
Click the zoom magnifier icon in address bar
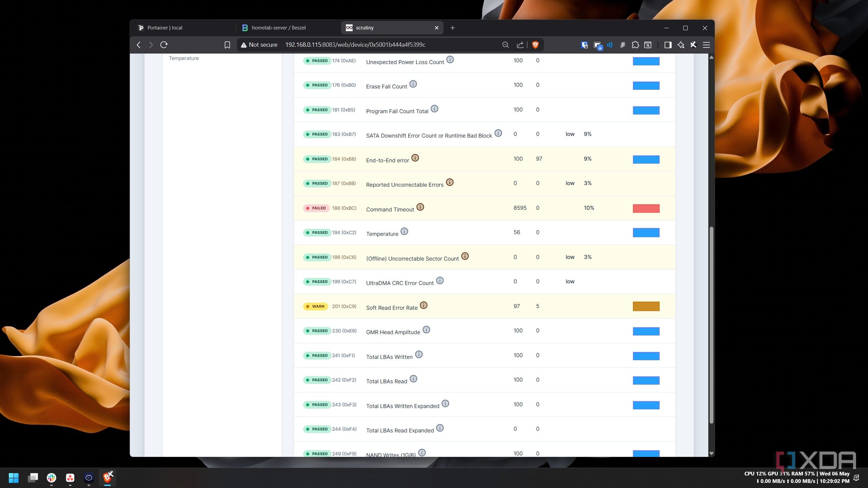(x=506, y=45)
